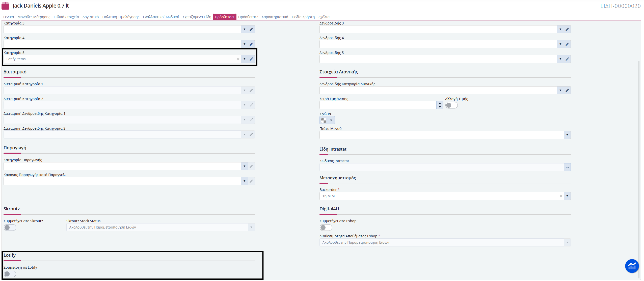This screenshot has height=281, width=644.
Task: Expand Δενδροειδής 3 dropdown
Action: click(x=560, y=29)
